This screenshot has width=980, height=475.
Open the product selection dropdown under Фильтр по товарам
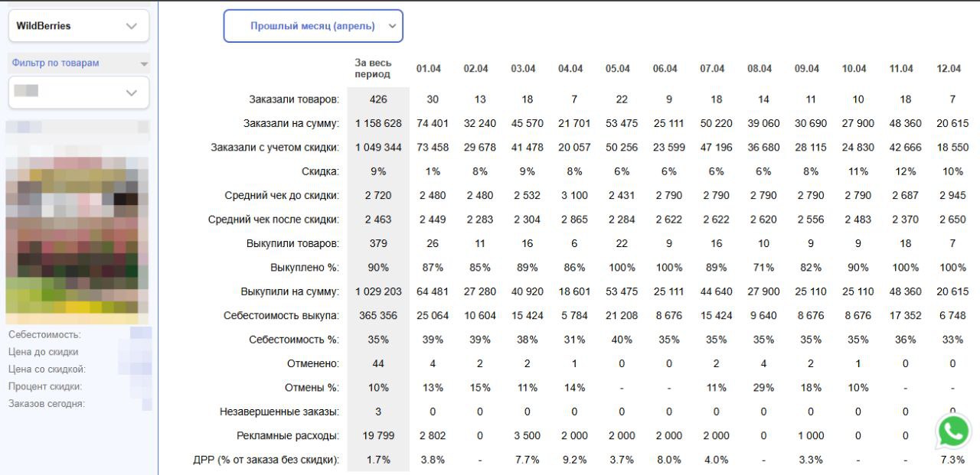click(79, 93)
